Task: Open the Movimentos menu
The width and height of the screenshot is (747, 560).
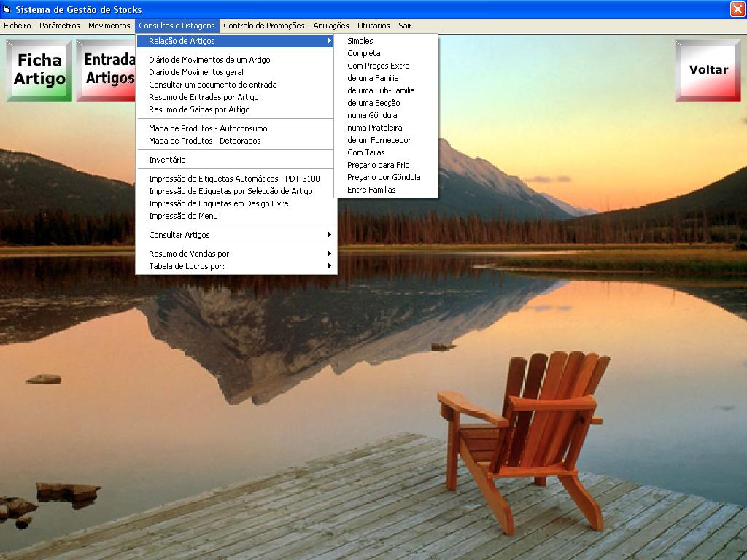Action: [x=109, y=26]
